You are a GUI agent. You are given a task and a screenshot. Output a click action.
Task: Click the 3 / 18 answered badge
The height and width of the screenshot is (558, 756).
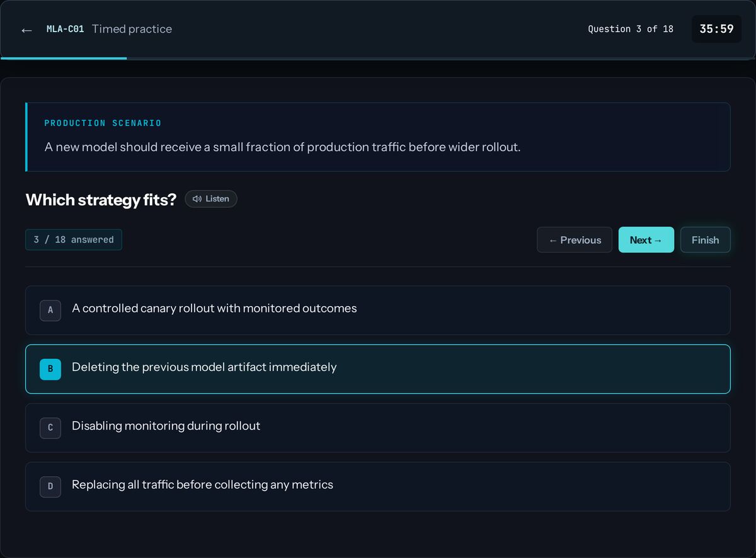(74, 240)
